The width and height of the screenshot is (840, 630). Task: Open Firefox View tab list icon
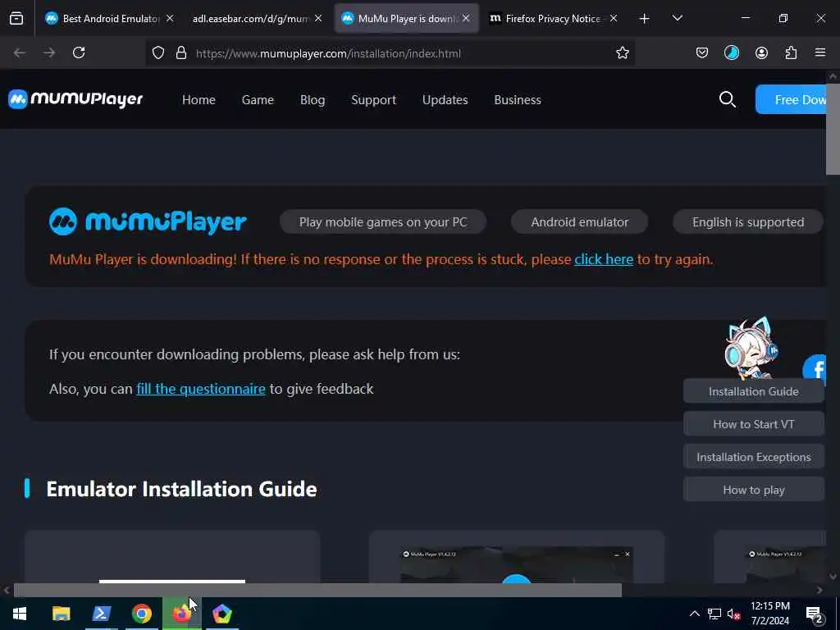pos(16,19)
